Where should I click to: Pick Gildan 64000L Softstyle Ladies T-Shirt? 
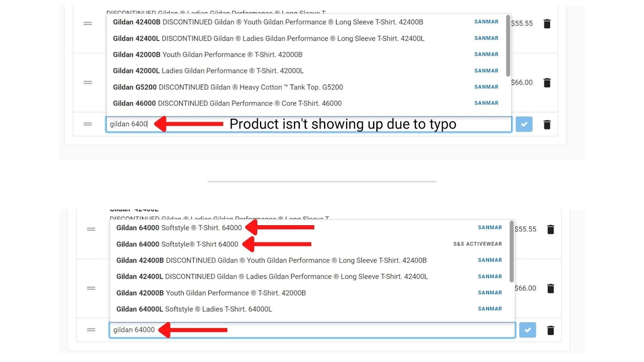pos(310,309)
